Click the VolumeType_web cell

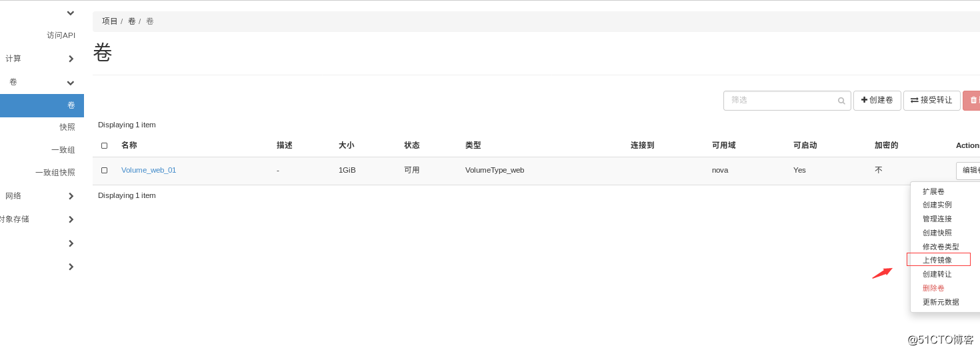pos(495,170)
